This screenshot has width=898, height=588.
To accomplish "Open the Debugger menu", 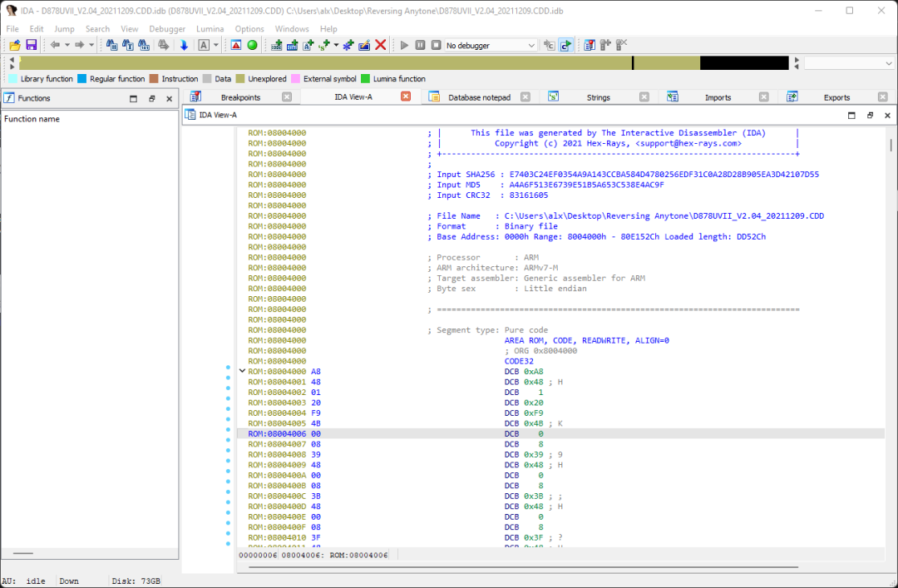I will (x=167, y=29).
